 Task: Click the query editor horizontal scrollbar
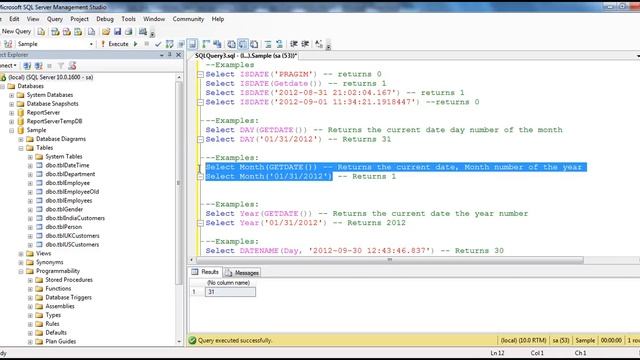tap(390, 260)
